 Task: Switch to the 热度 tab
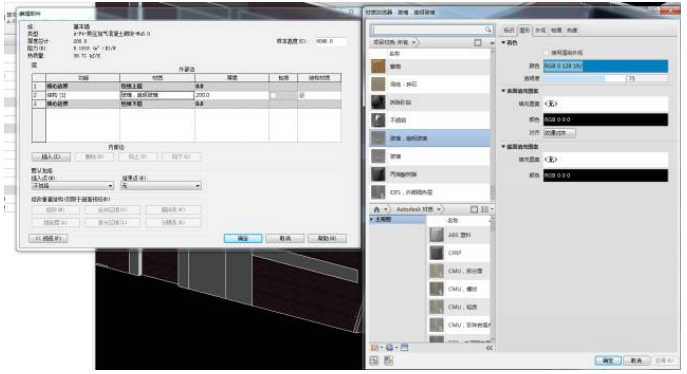point(572,30)
